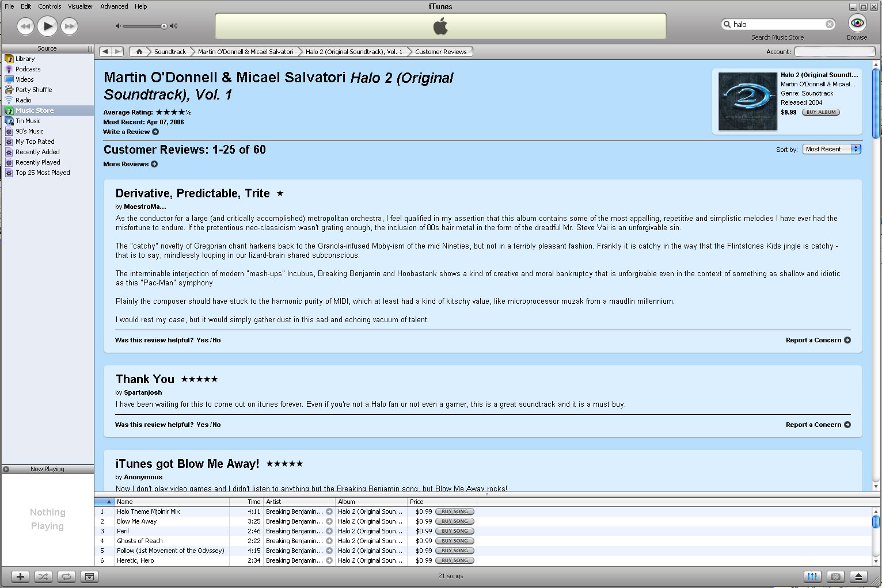Screen dimensions: 882x588
Task: Click arrow beside Blow Me Away artist
Action: (329, 521)
